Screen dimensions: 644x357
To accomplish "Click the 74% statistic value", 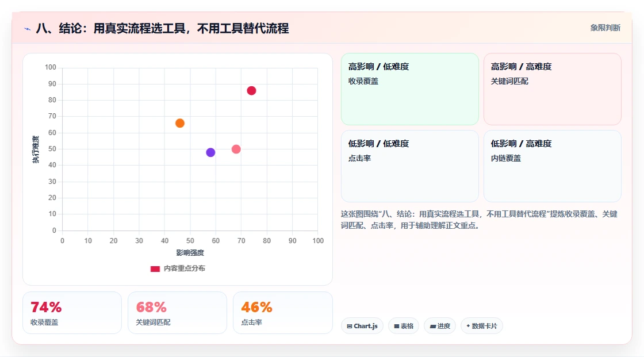I will pos(46,308).
